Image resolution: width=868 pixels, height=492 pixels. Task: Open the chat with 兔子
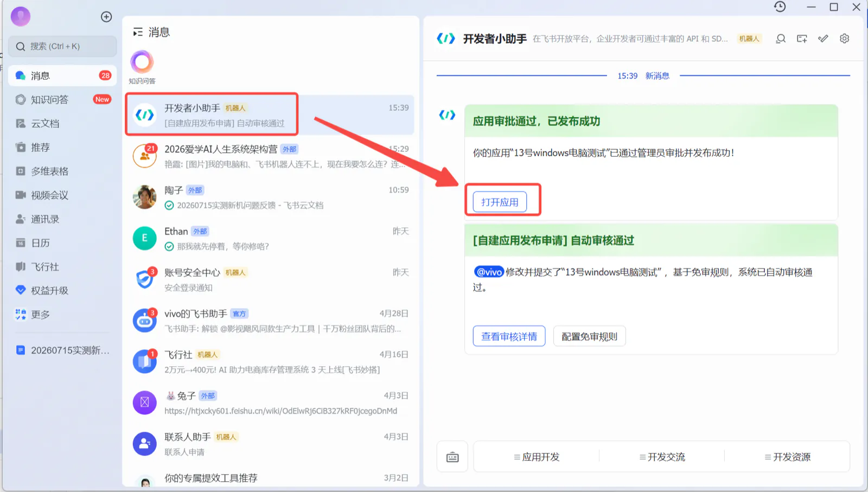tap(270, 403)
